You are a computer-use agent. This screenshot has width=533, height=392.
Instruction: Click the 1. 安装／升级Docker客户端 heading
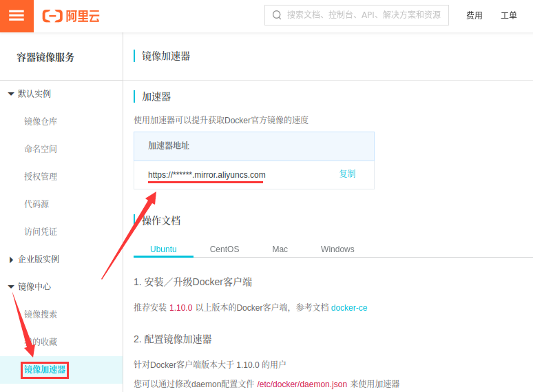pos(193,282)
